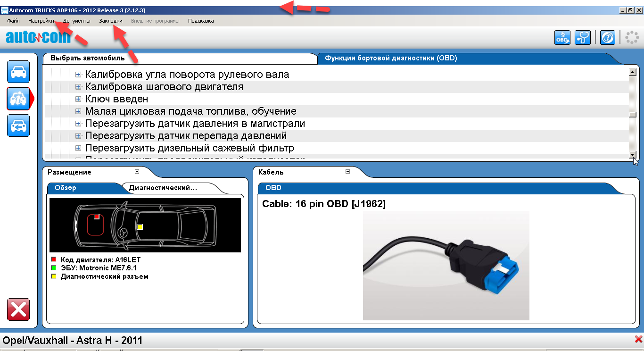This screenshot has width=644, height=351.
Task: Open the stethoscope diagnostics icon
Action: [583, 38]
